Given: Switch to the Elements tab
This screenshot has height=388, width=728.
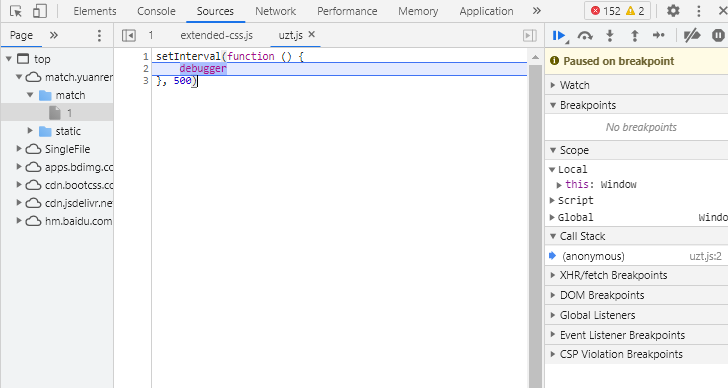Looking at the screenshot, I should (x=95, y=11).
